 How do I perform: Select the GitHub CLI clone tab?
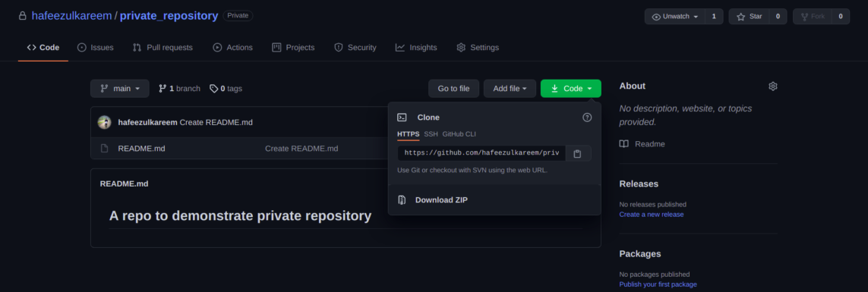[459, 133]
